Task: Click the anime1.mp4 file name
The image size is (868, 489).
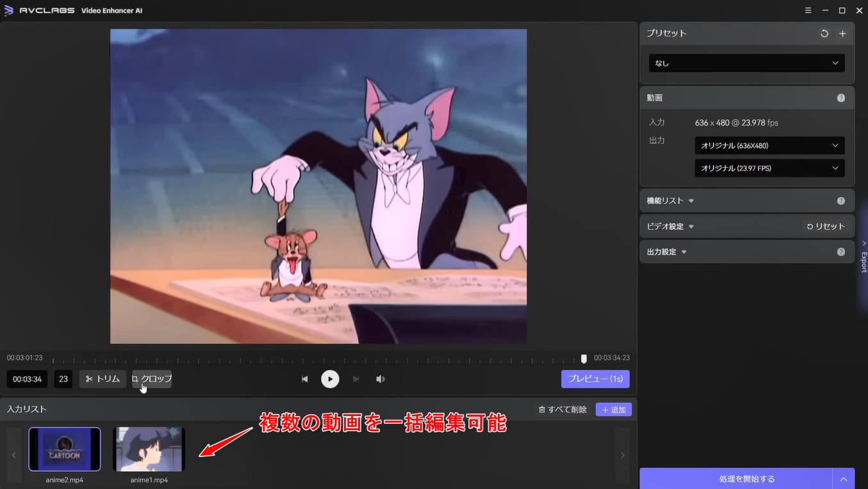Action: pyautogui.click(x=149, y=479)
